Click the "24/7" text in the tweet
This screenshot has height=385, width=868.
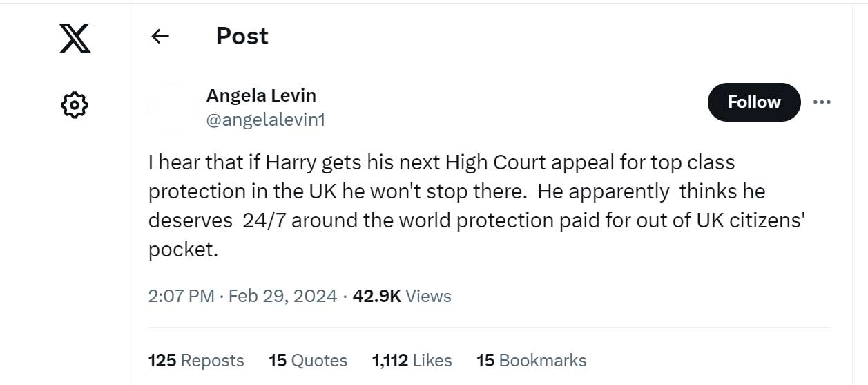(x=261, y=220)
